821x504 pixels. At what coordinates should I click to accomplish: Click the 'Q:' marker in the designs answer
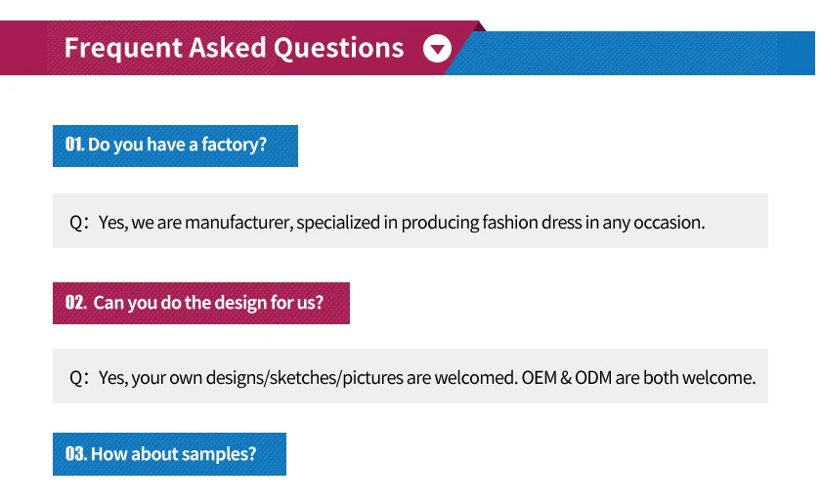tap(79, 377)
